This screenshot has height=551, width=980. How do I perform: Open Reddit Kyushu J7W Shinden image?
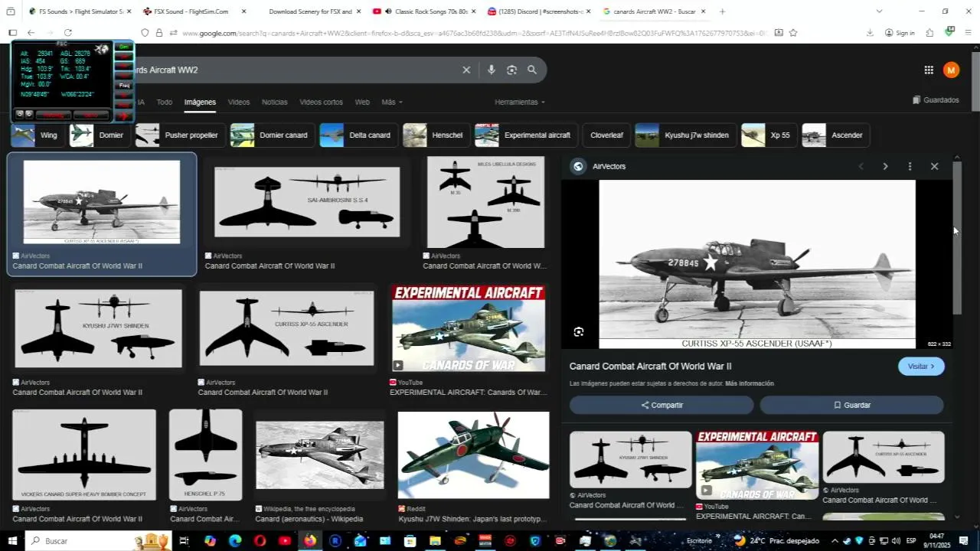tap(474, 455)
